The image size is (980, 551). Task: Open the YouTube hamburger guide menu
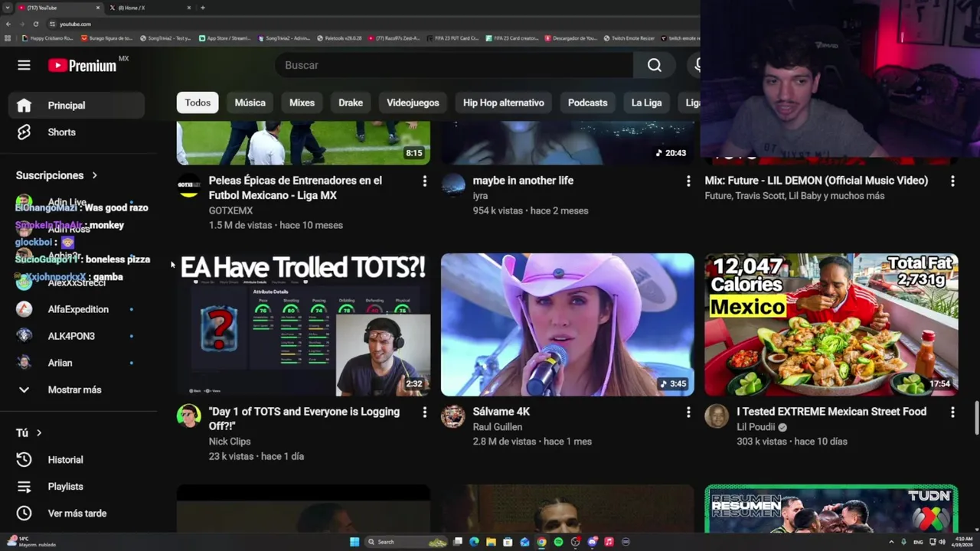click(x=24, y=65)
